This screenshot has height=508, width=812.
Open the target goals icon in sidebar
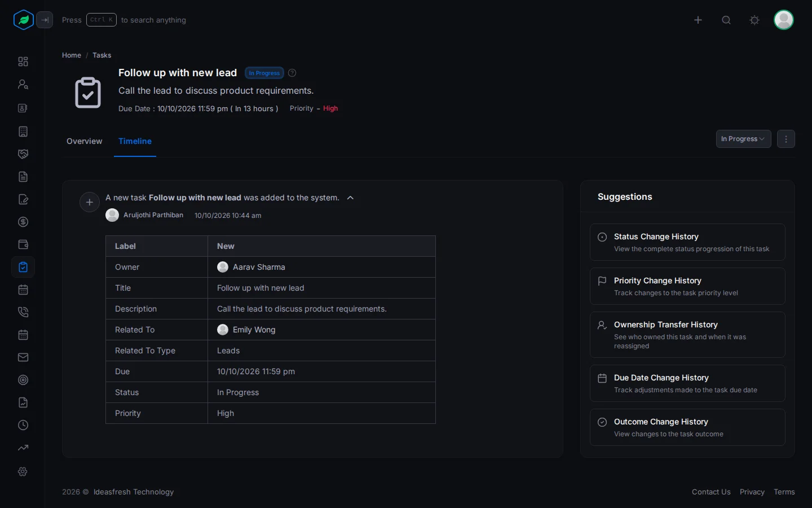(23, 380)
